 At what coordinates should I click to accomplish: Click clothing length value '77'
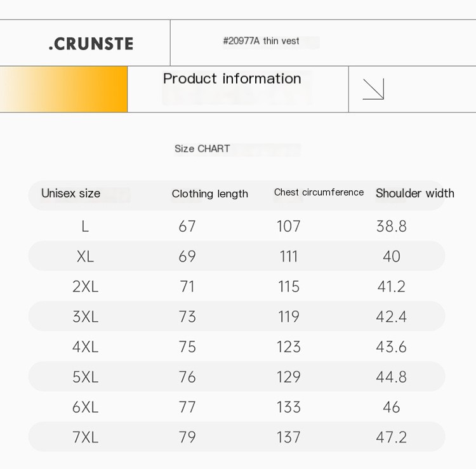pos(187,407)
